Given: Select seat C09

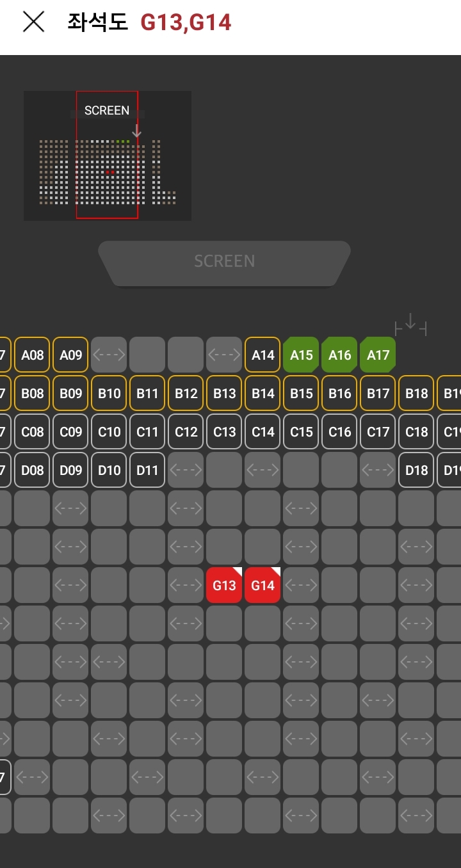Looking at the screenshot, I should 70,431.
